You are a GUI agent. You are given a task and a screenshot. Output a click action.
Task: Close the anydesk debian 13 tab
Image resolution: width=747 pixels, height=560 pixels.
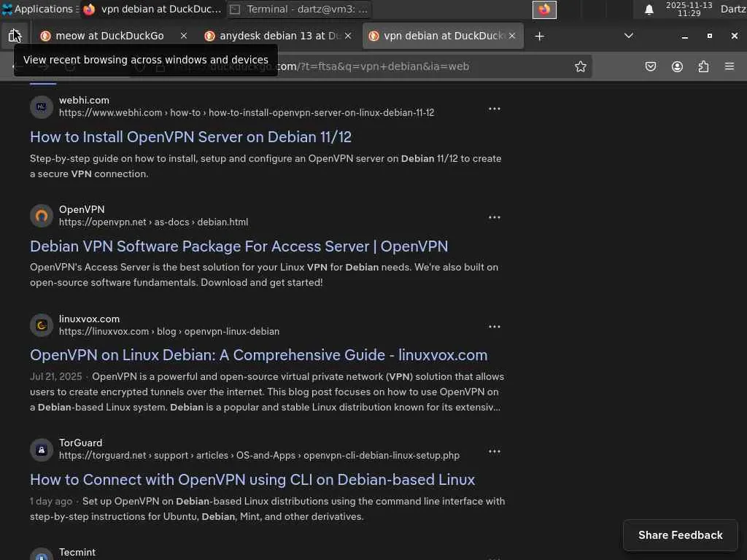coord(348,36)
